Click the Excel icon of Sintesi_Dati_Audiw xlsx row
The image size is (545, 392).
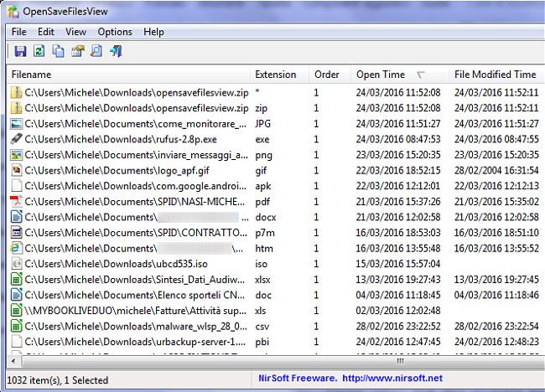[x=16, y=280]
